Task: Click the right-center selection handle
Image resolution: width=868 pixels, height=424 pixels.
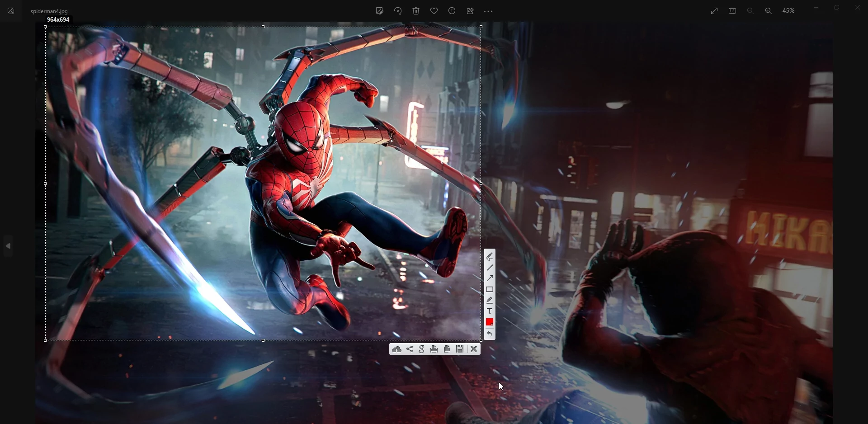Action: (481, 184)
